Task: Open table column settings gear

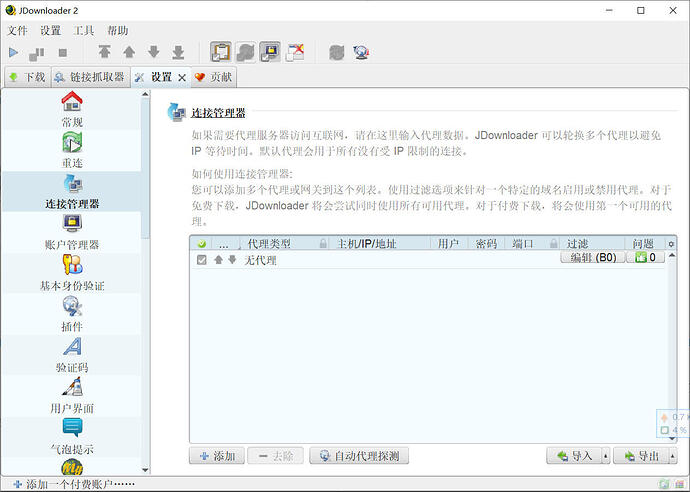Action: pyautogui.click(x=671, y=244)
